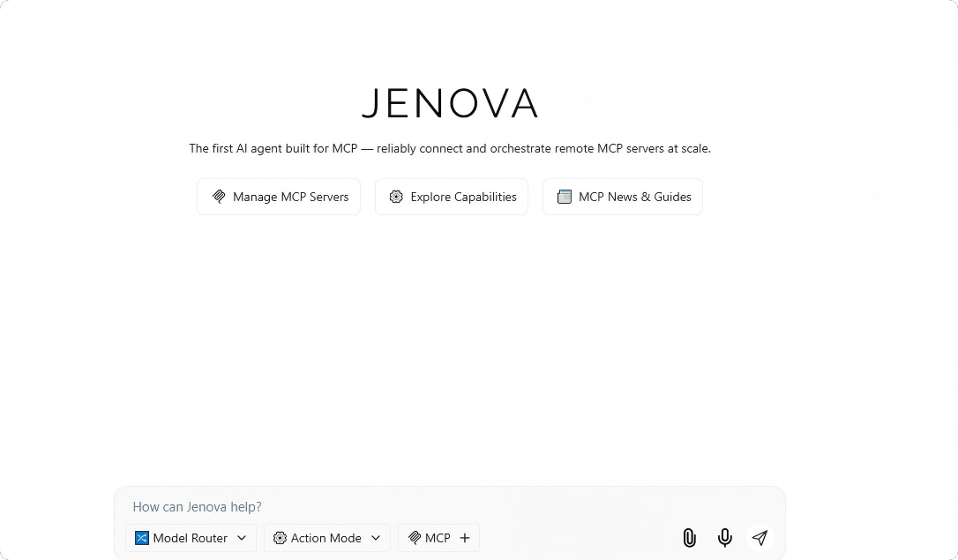958x560 pixels.
Task: Click the MCP logo icon in the input bar
Action: click(x=414, y=538)
